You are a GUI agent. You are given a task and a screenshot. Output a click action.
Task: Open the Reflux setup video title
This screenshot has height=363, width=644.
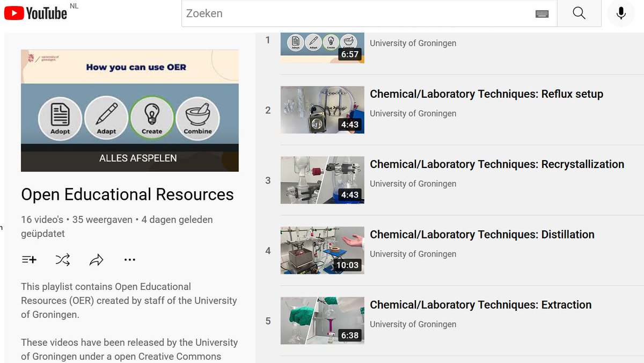[x=486, y=93]
